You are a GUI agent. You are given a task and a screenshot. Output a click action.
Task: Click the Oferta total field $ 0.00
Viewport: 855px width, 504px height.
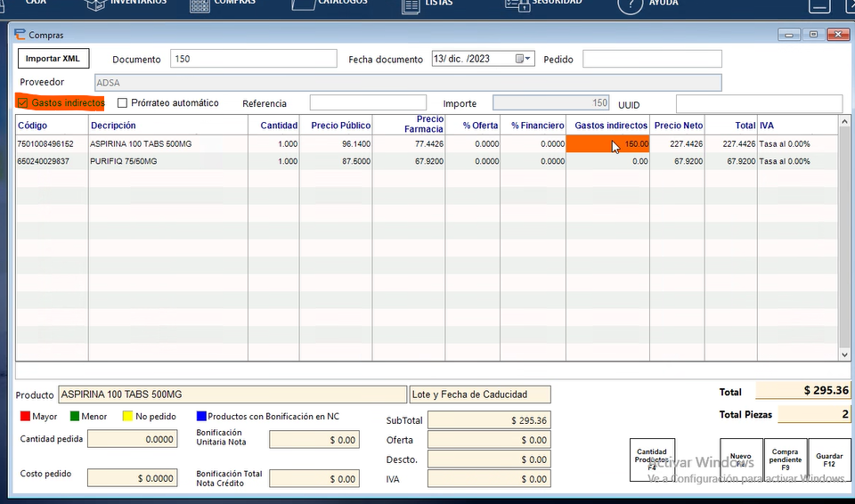(489, 440)
